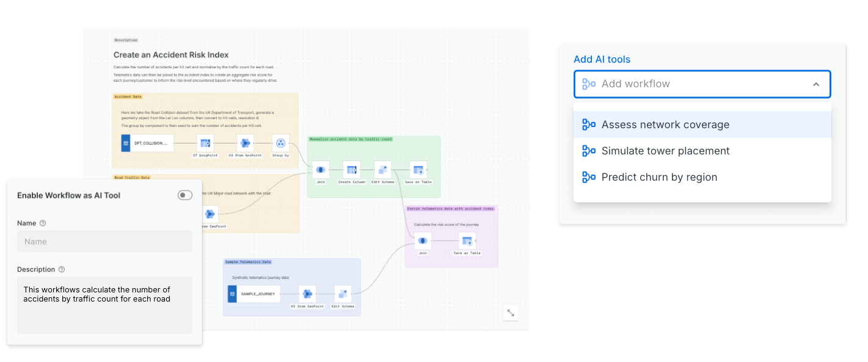Select the Group by node
Image resolution: width=868 pixels, height=362 pixels.
tap(281, 143)
